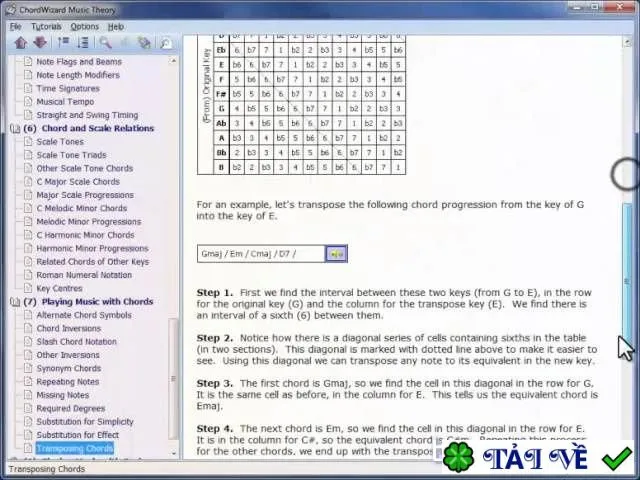Viewport: 640px width, 480px height.
Task: Click the "Step 1." bold heading text
Action: (215, 293)
